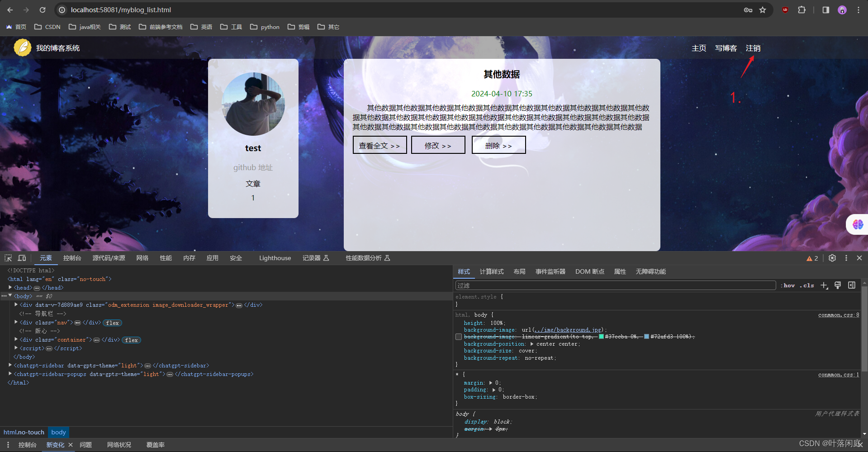
Task: Expand the div class nav node
Action: 16,322
